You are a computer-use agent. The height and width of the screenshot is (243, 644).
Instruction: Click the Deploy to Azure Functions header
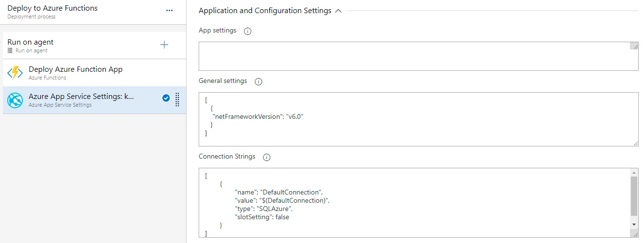coord(52,8)
